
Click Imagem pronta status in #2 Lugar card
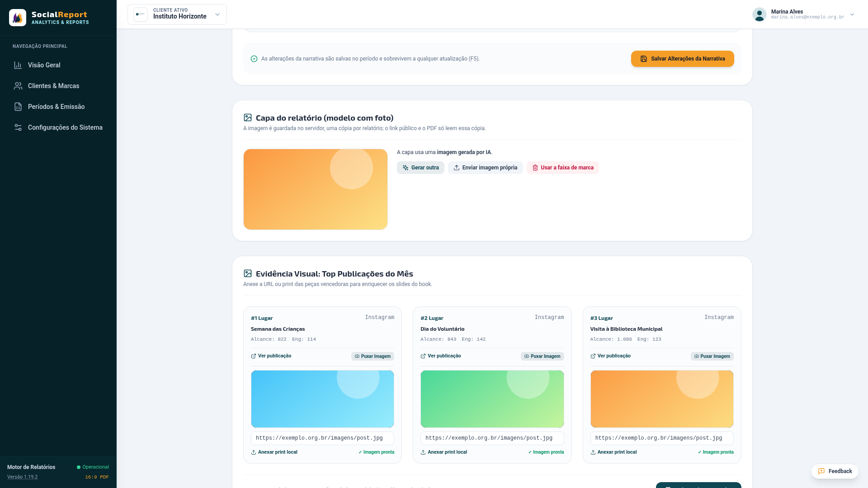point(546,452)
